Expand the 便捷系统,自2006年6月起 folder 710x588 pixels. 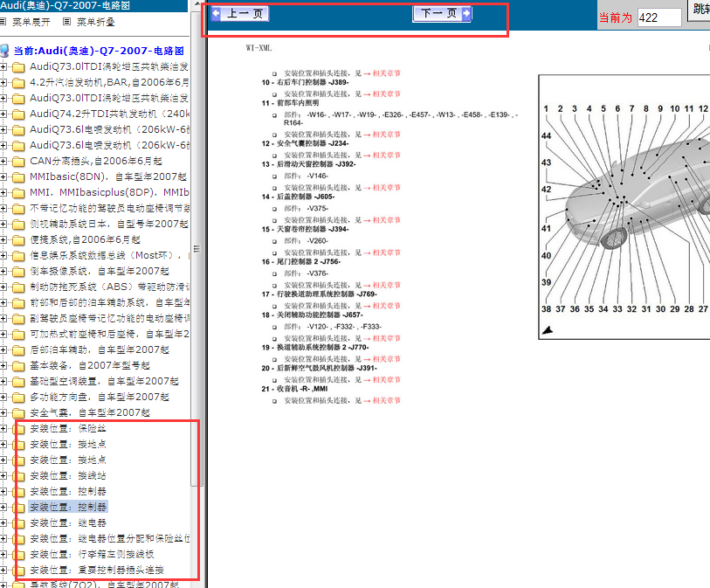point(3,239)
